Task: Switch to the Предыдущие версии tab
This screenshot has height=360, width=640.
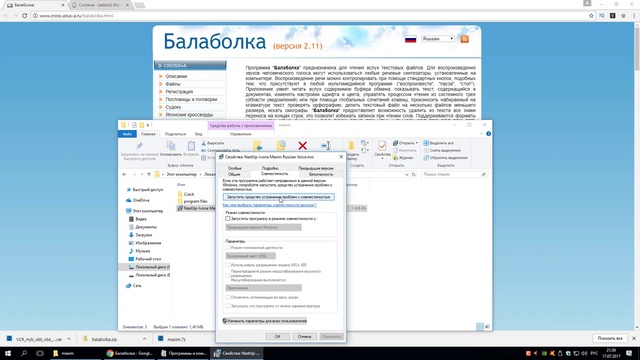Action: pos(316,168)
